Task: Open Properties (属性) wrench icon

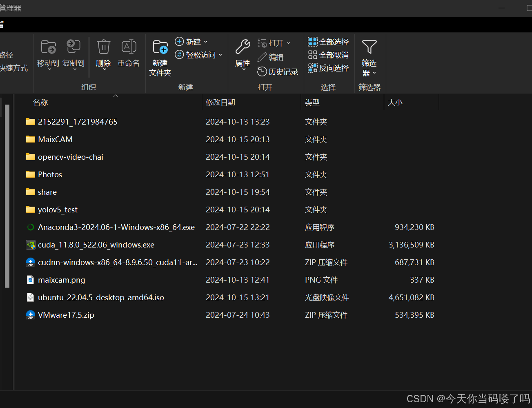Action: (x=243, y=47)
